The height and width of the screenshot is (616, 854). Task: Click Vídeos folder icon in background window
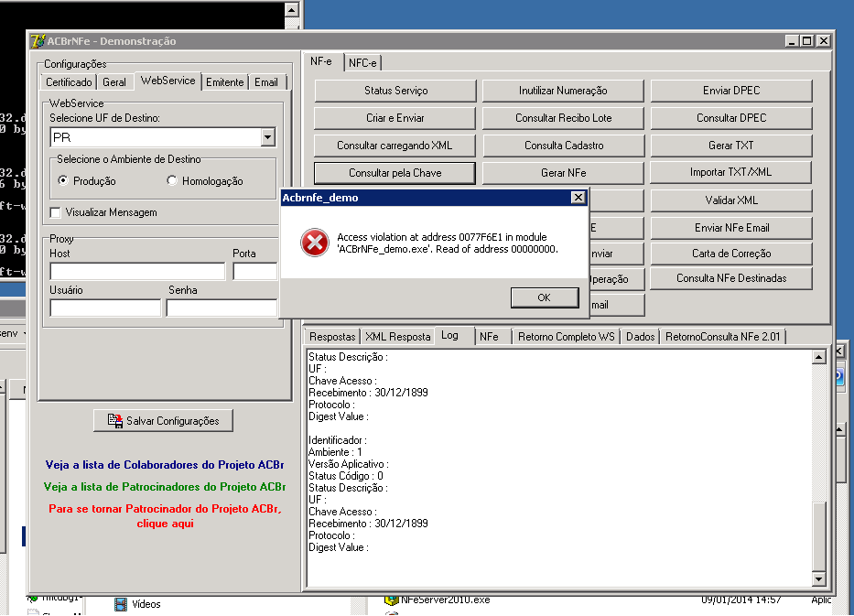pyautogui.click(x=121, y=604)
